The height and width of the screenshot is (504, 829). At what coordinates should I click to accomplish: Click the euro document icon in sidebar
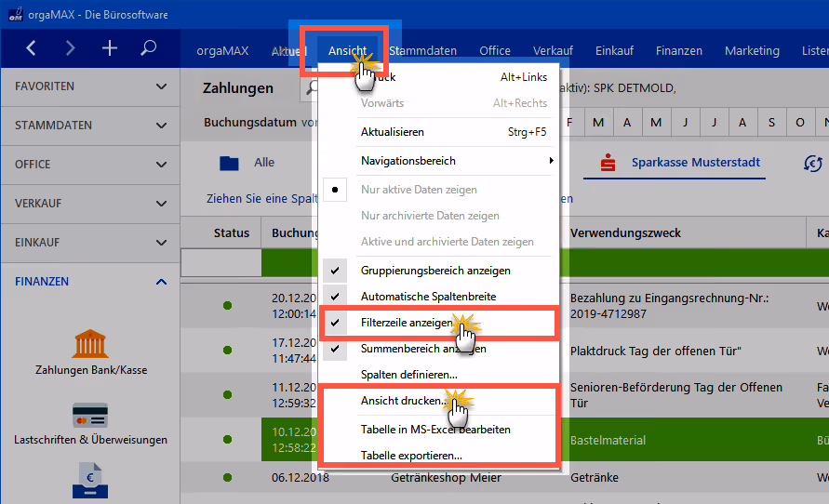tap(90, 480)
